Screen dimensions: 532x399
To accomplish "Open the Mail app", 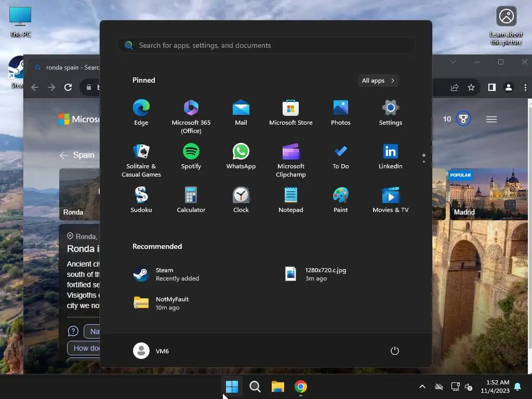I will coord(241,113).
